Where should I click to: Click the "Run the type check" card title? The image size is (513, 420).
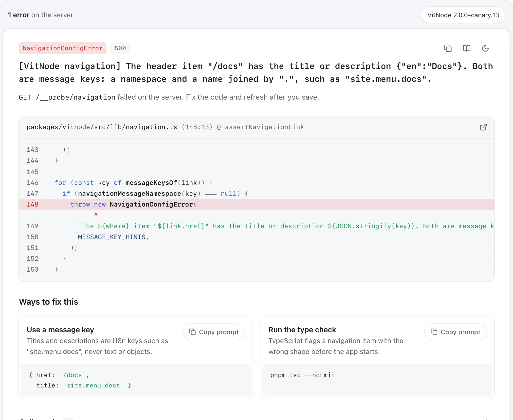pos(302,330)
